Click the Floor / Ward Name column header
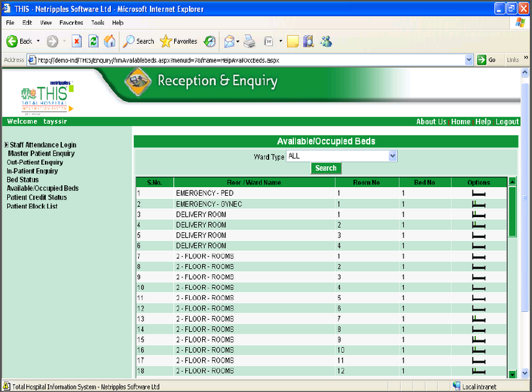532x392 pixels. pyautogui.click(x=254, y=182)
